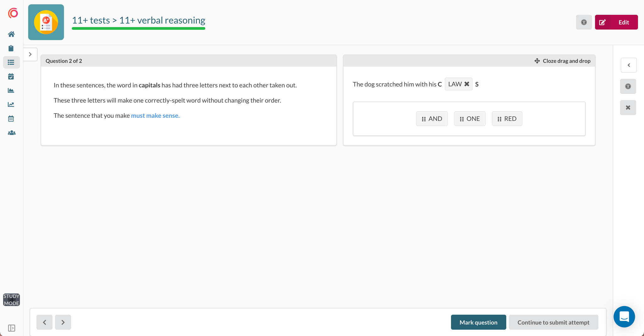Click the Mark question button

[x=478, y=322]
